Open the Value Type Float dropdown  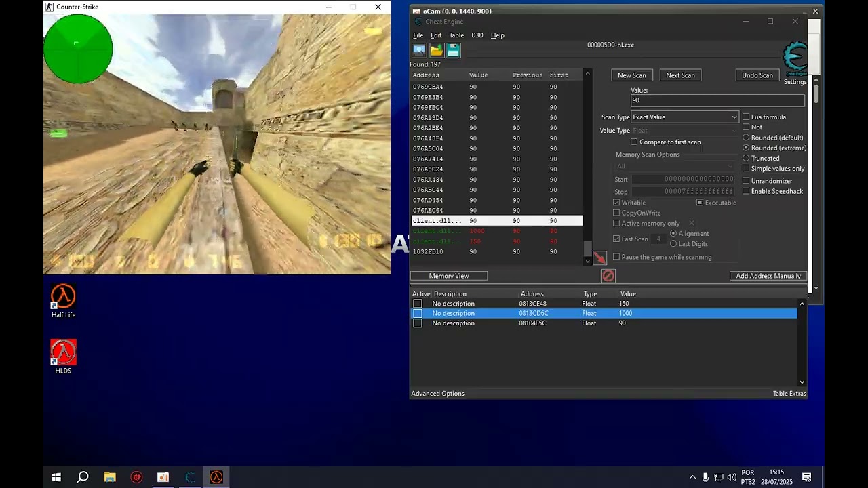684,131
